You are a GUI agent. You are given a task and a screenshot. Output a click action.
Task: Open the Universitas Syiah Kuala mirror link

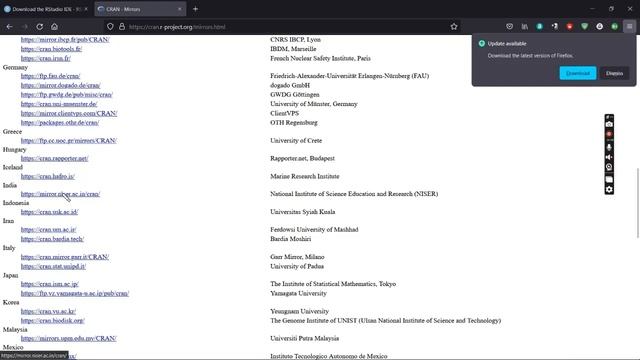click(49, 212)
